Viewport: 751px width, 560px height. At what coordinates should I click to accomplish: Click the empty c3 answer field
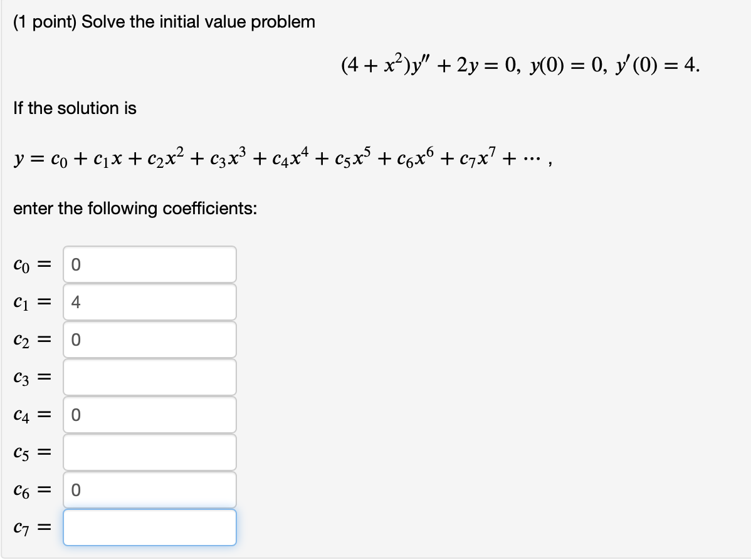pos(149,377)
